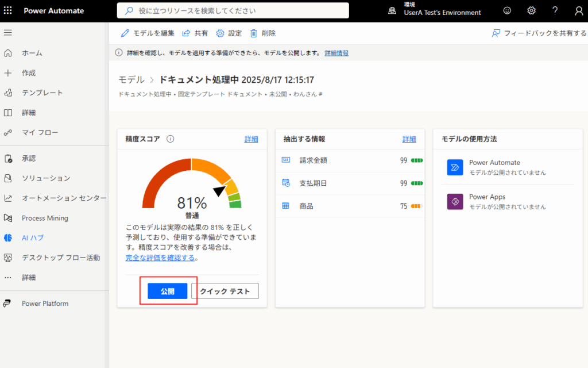
Task: Click the Power Platform icon
Action: pos(7,304)
